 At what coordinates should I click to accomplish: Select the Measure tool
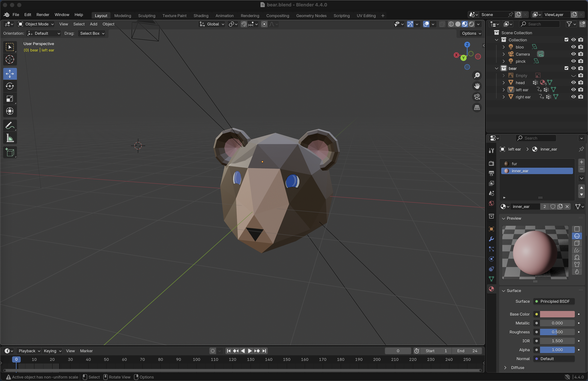pyautogui.click(x=10, y=138)
